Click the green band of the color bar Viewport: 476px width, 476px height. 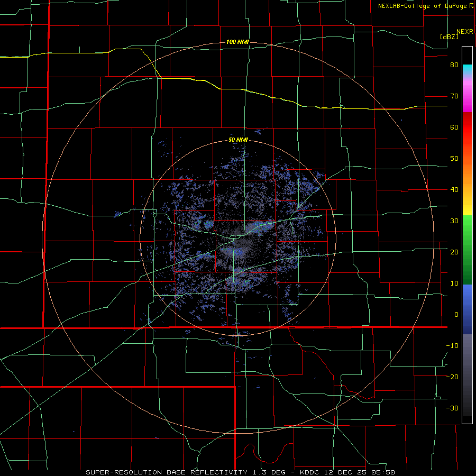467,250
